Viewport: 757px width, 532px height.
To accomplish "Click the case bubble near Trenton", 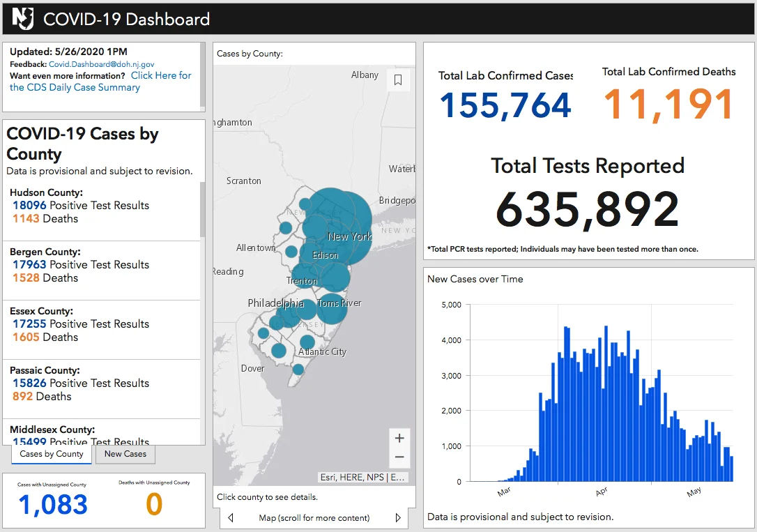I will 304,275.
